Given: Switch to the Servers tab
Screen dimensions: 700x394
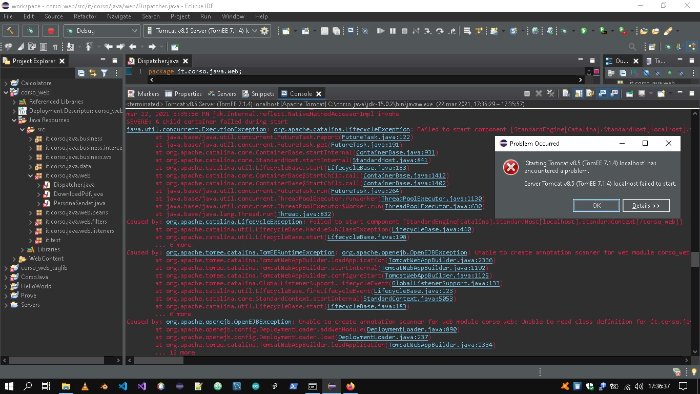Looking at the screenshot, I should coord(222,93).
